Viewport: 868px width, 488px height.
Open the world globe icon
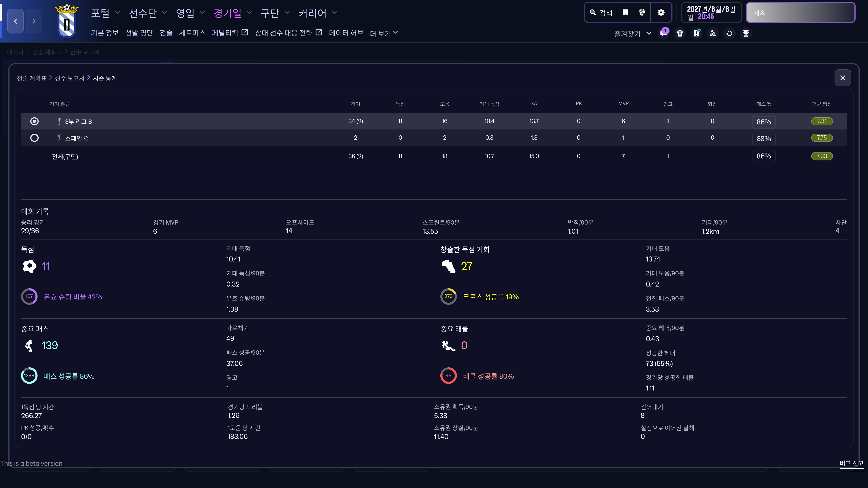(x=642, y=12)
